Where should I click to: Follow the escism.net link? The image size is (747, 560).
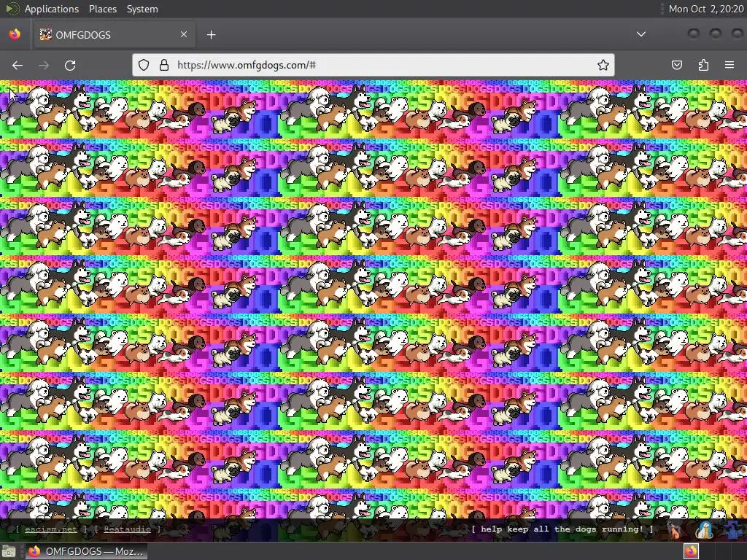click(51, 529)
